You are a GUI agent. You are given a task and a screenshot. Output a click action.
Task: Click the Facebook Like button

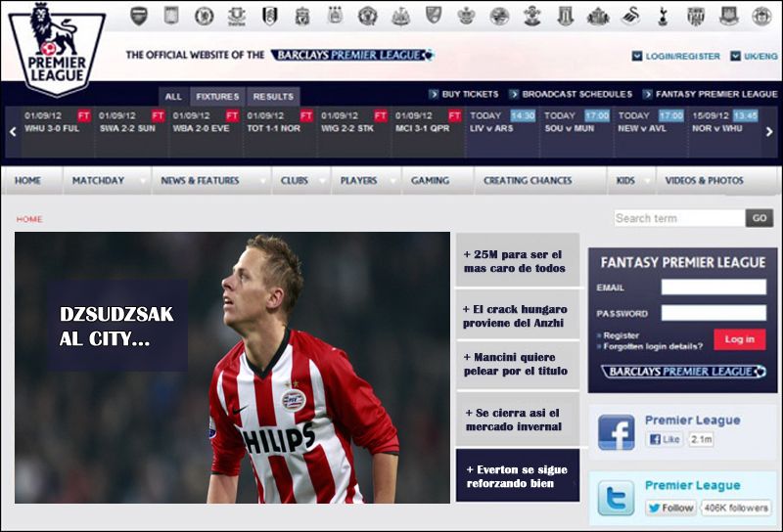click(665, 439)
